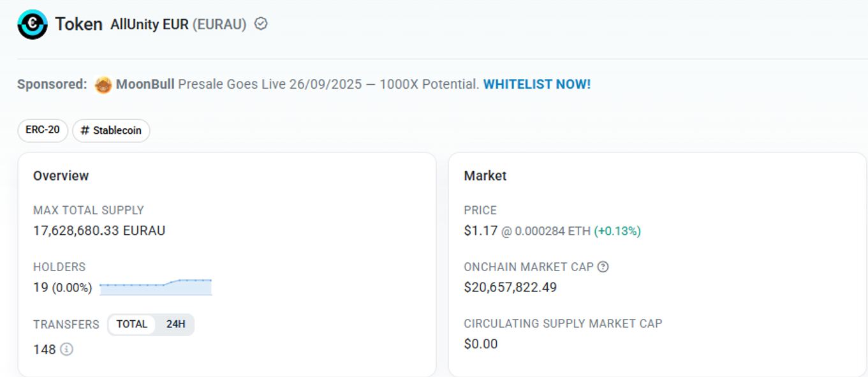The width and height of the screenshot is (868, 377).
Task: Click the Onchain Market Cap help icon
Action: (x=603, y=267)
